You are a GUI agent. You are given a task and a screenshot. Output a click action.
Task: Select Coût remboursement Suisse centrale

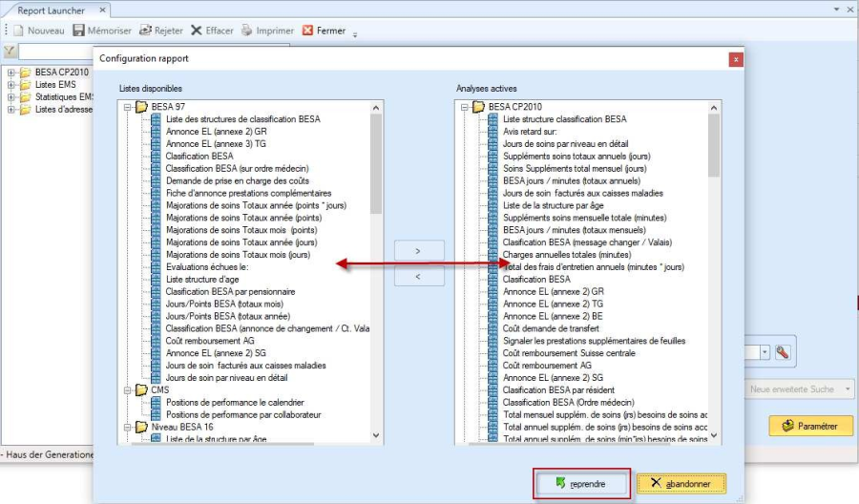(569, 353)
